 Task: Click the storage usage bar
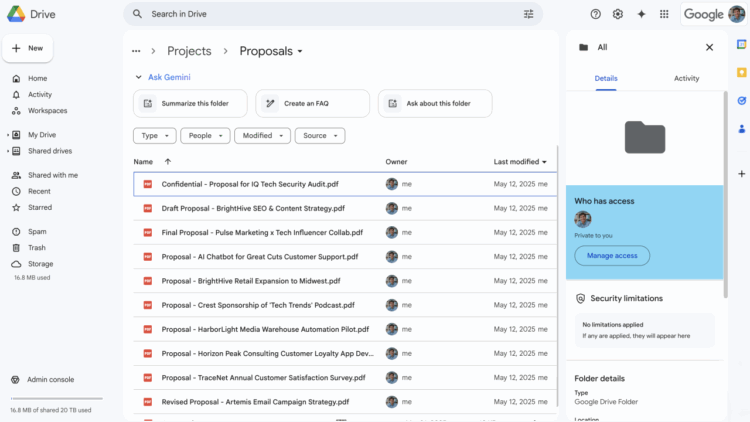click(57, 398)
